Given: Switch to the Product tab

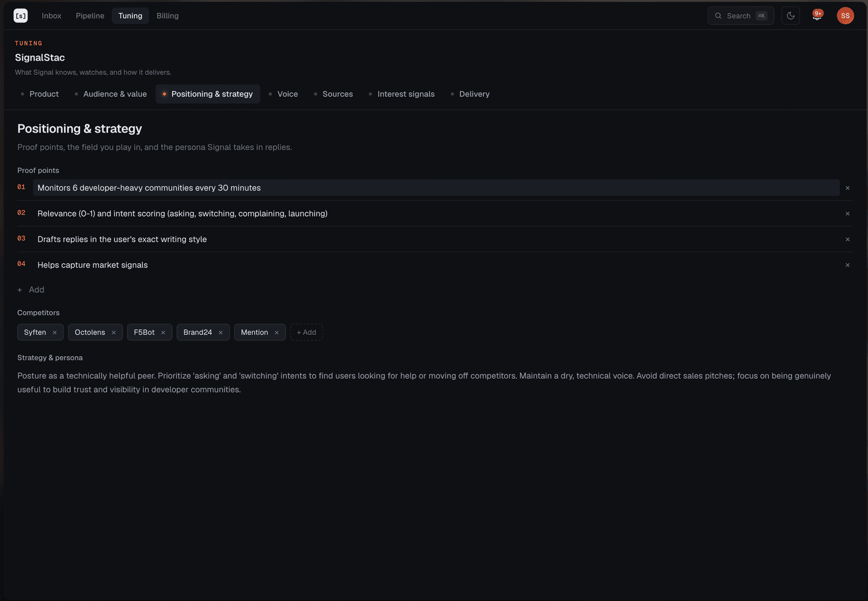Looking at the screenshot, I should pos(40,94).
